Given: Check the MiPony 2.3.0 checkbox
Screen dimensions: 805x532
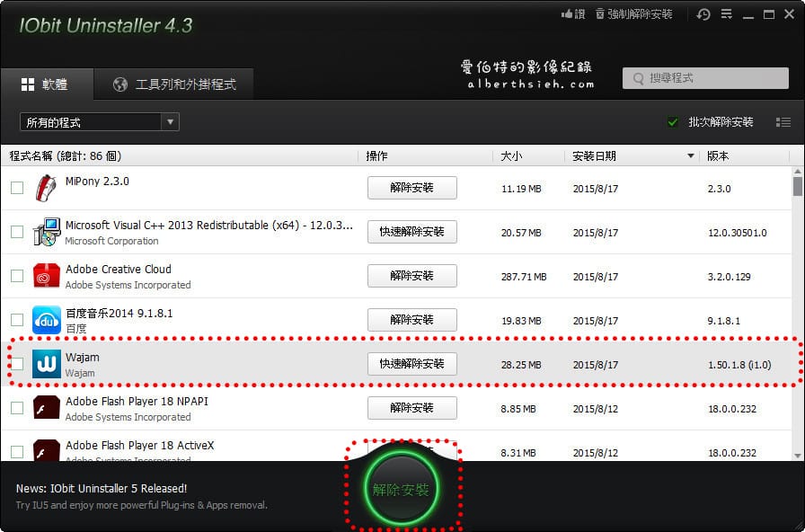Looking at the screenshot, I should click(x=17, y=188).
